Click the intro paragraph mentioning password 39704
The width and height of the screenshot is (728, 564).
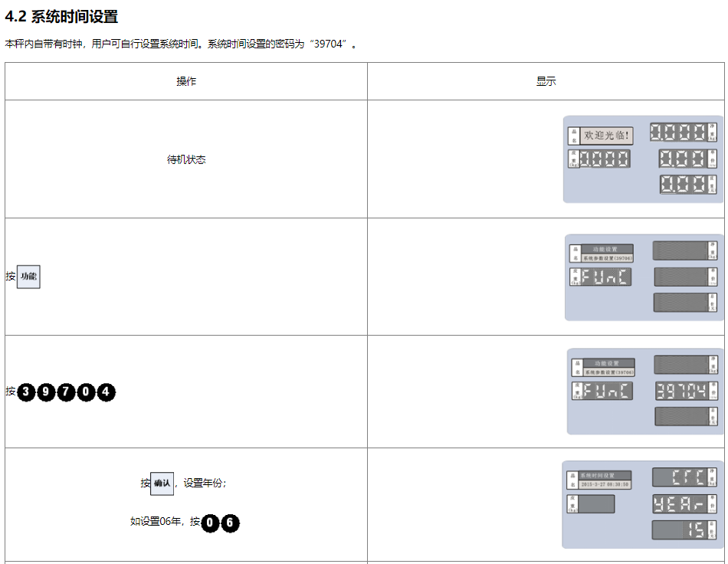coord(181,44)
